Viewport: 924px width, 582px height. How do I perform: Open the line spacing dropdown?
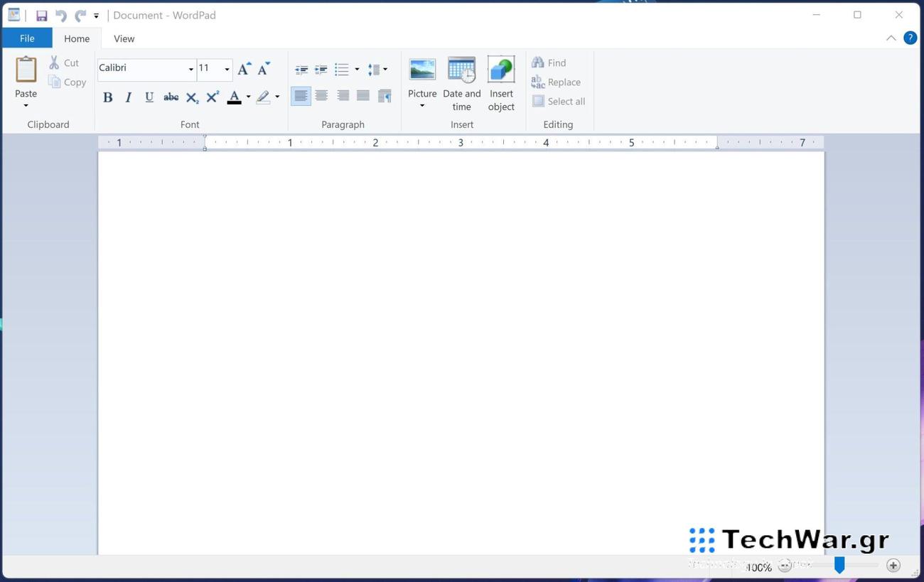tap(385, 68)
